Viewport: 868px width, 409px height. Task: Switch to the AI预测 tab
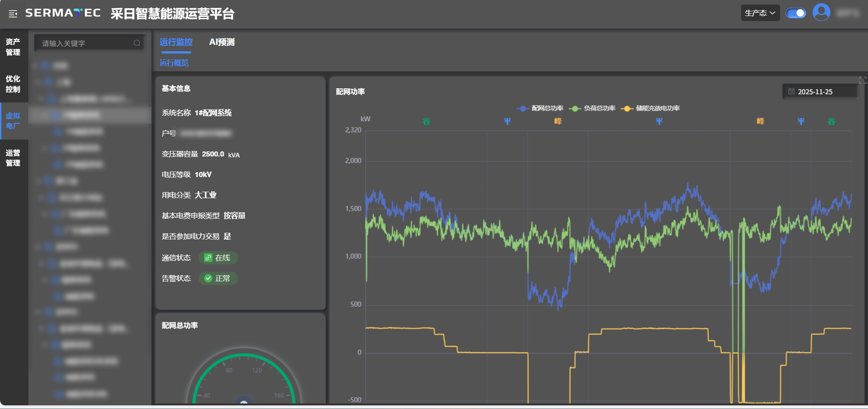[222, 42]
